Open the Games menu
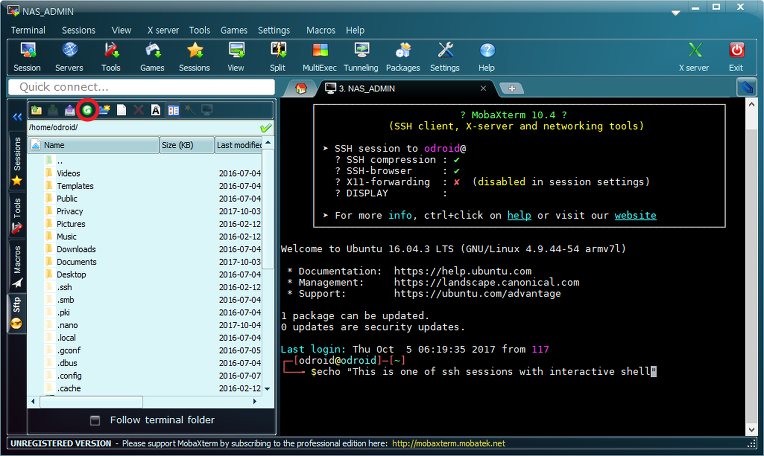Viewport: 764px width, 456px height. [234, 30]
